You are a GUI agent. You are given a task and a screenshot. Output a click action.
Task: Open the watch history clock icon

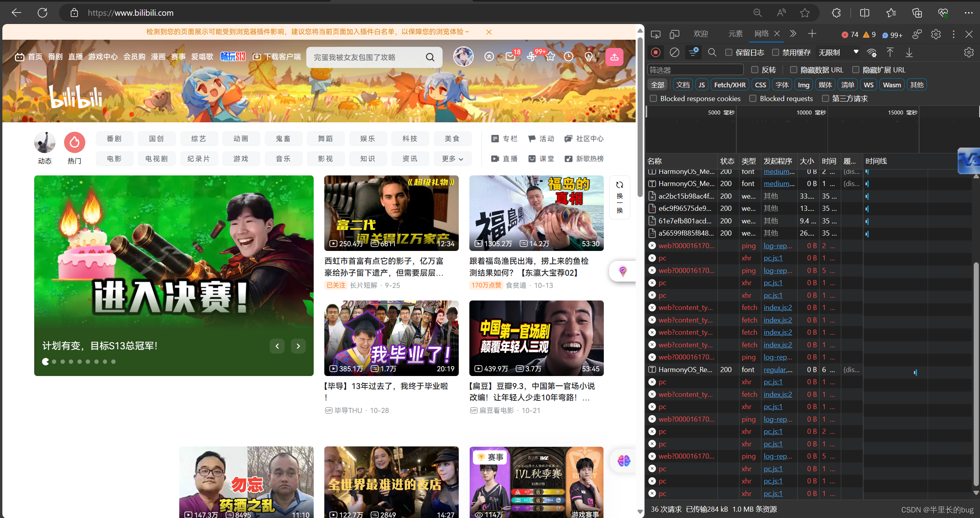(568, 57)
